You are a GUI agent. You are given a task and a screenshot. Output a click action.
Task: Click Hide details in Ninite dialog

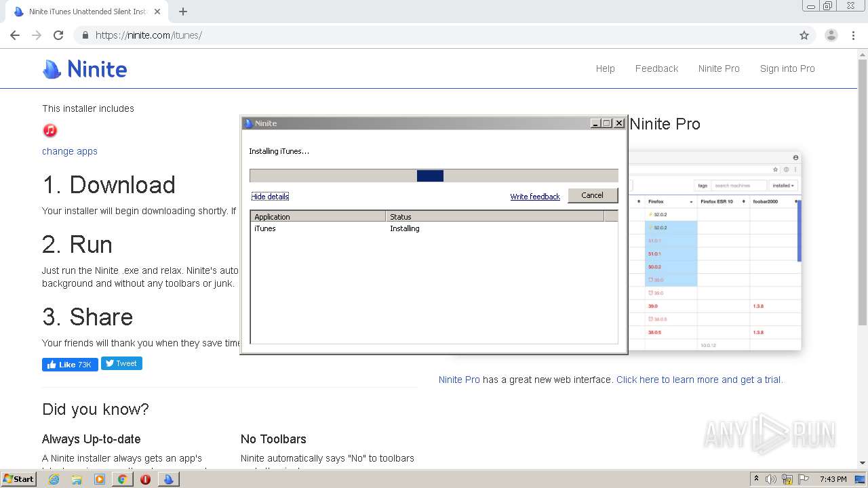(x=270, y=197)
